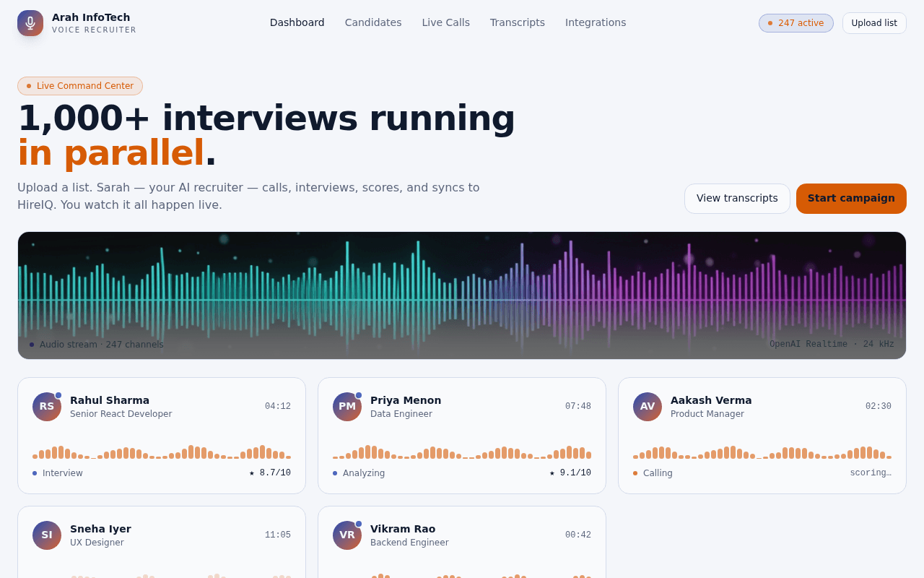Click the Arah InfoTech brand name
Screen dimensions: 924x578
pos(91,17)
